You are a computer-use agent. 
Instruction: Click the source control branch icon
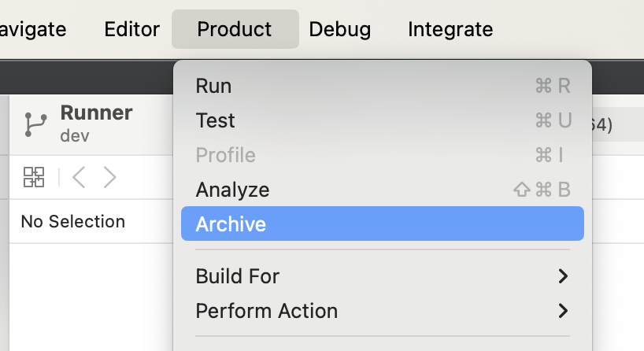(35, 124)
